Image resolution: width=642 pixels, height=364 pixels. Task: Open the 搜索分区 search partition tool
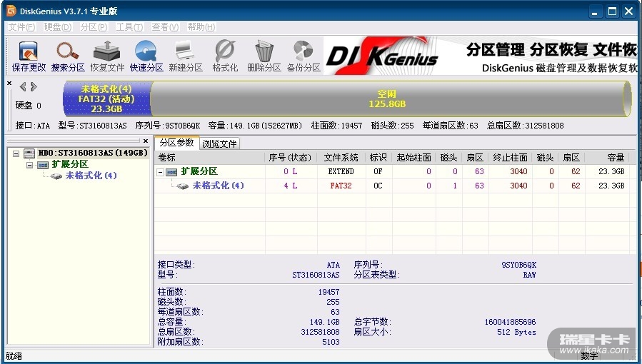tap(68, 56)
